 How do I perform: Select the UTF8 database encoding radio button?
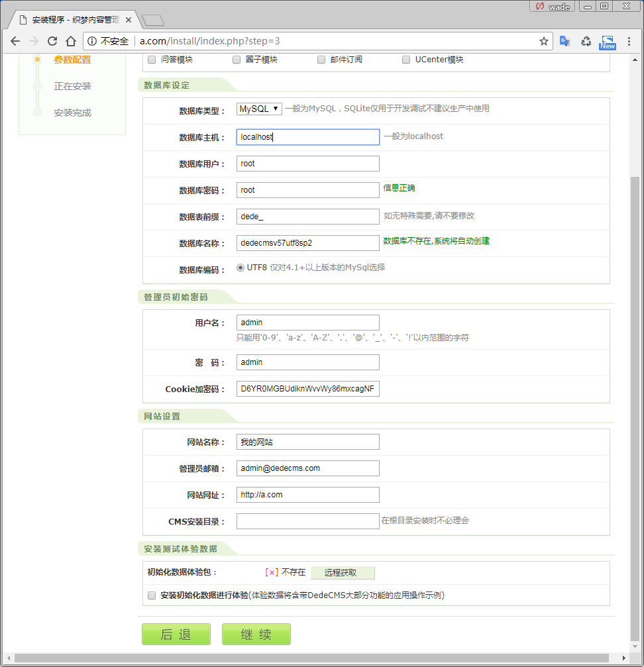(240, 268)
